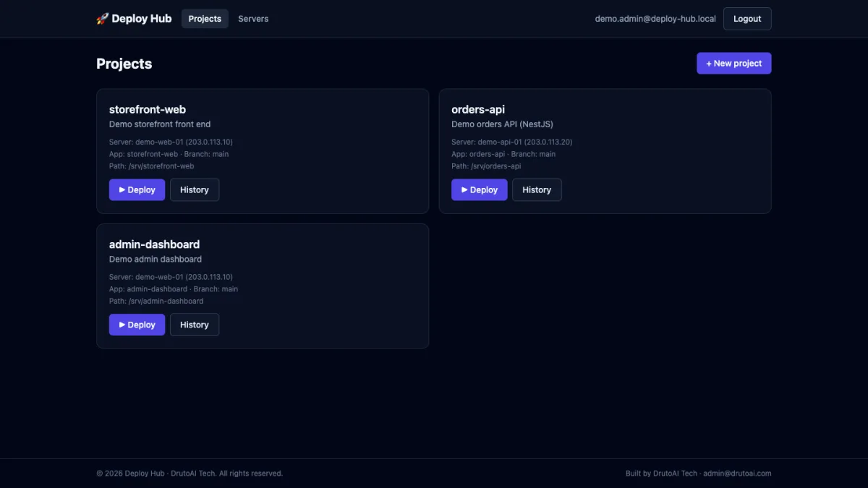Click path /srv/admin-dashboard

click(x=156, y=301)
